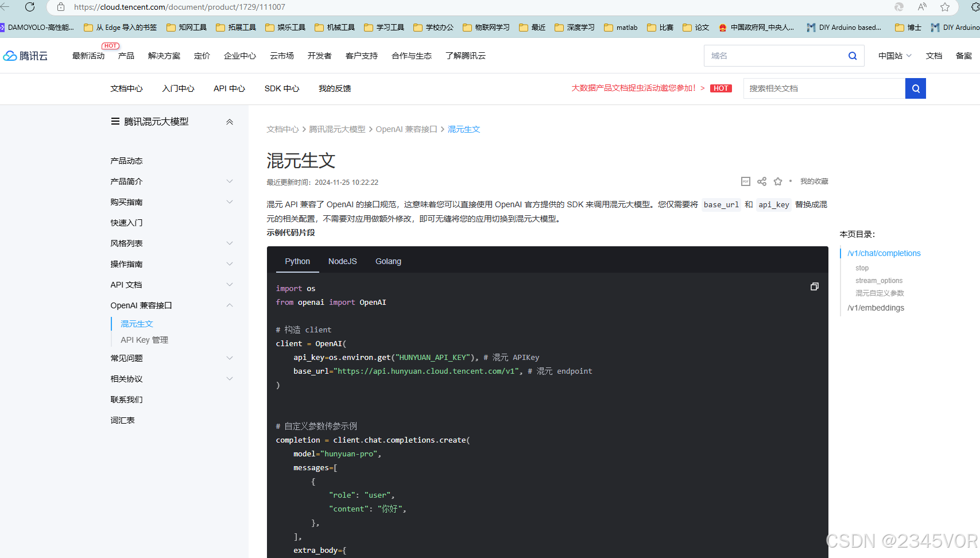Open the matlab bookmark folder
The image size is (980, 558).
[621, 28]
